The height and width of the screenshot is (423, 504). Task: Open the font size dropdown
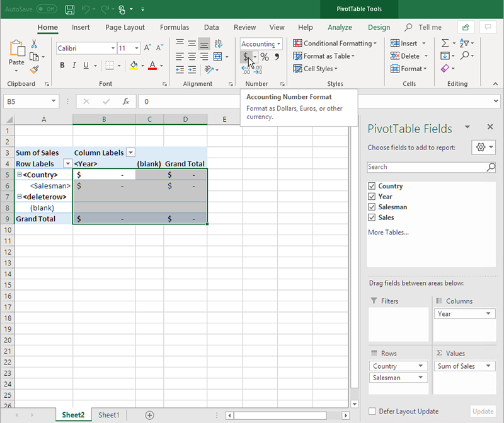coord(136,48)
